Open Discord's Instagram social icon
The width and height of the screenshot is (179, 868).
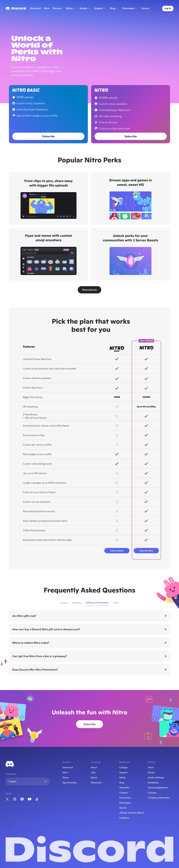tap(14, 799)
